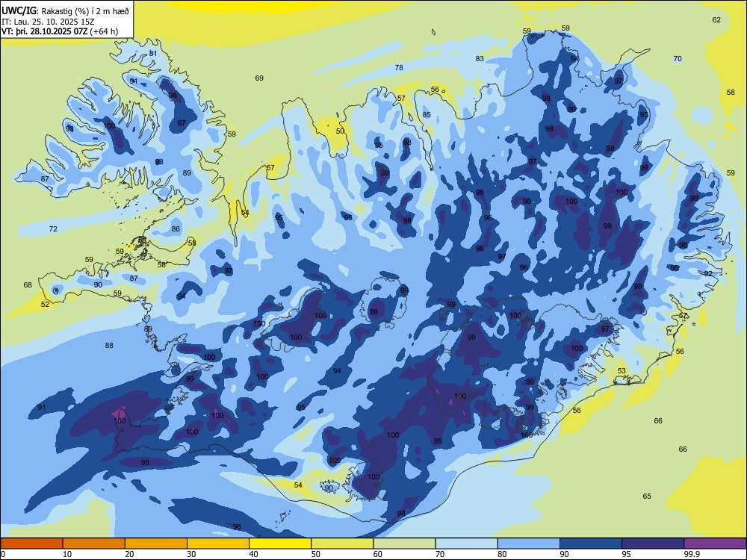The width and height of the screenshot is (747, 560).
Task: Click the legend tick label '20'
Action: click(129, 554)
